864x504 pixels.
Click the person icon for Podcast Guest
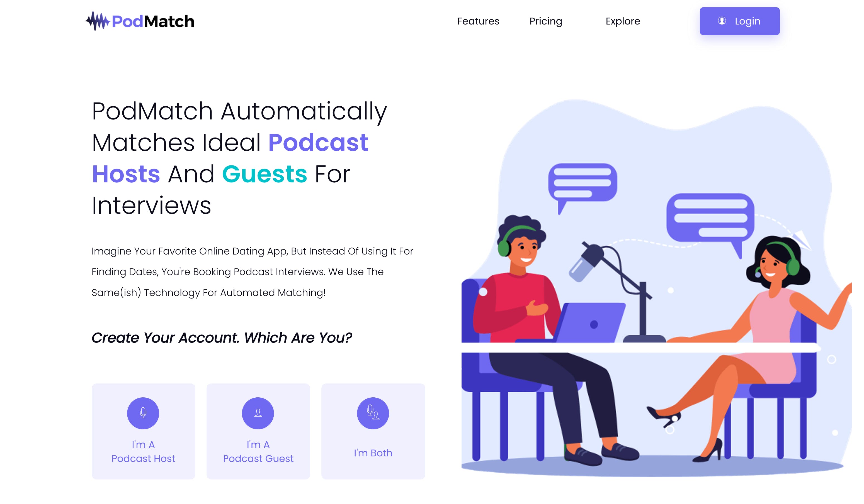tap(258, 414)
